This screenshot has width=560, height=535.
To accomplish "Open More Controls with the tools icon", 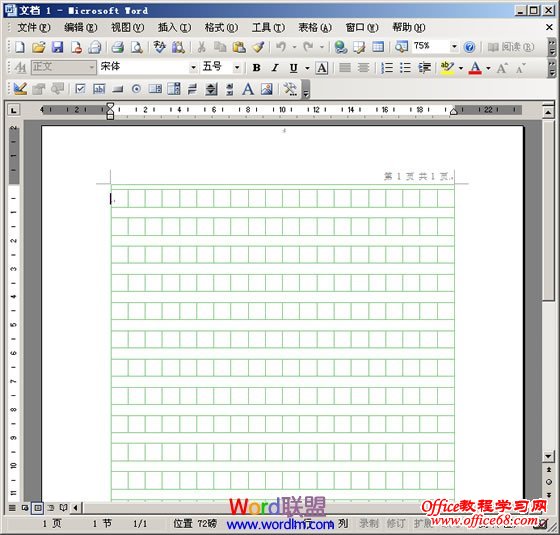I will tap(290, 89).
